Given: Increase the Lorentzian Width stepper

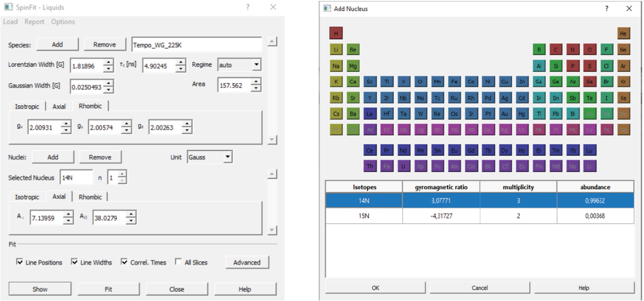Looking at the screenshot, I should tap(108, 62).
